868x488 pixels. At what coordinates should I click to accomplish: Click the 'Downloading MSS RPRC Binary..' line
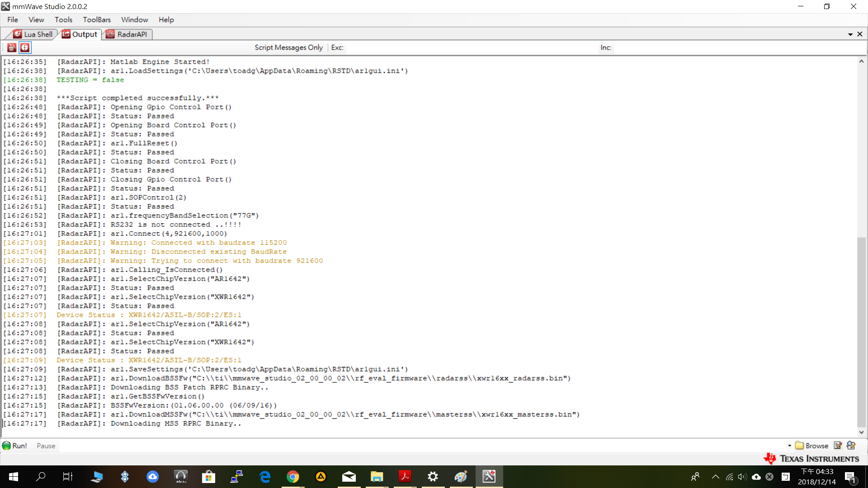pos(176,423)
